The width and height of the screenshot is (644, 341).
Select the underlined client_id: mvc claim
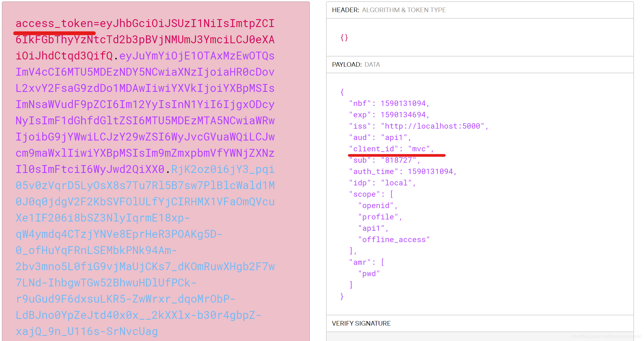point(391,148)
